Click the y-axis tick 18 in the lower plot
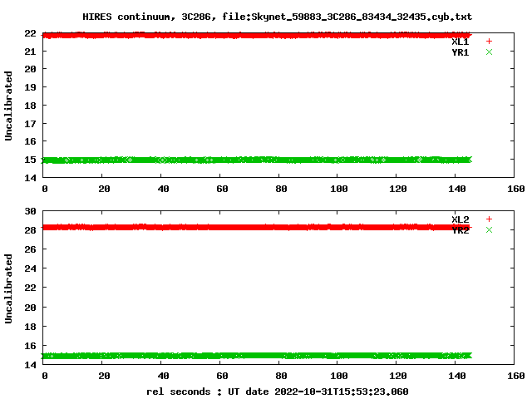The height and width of the screenshot is (399, 532). click(30, 327)
